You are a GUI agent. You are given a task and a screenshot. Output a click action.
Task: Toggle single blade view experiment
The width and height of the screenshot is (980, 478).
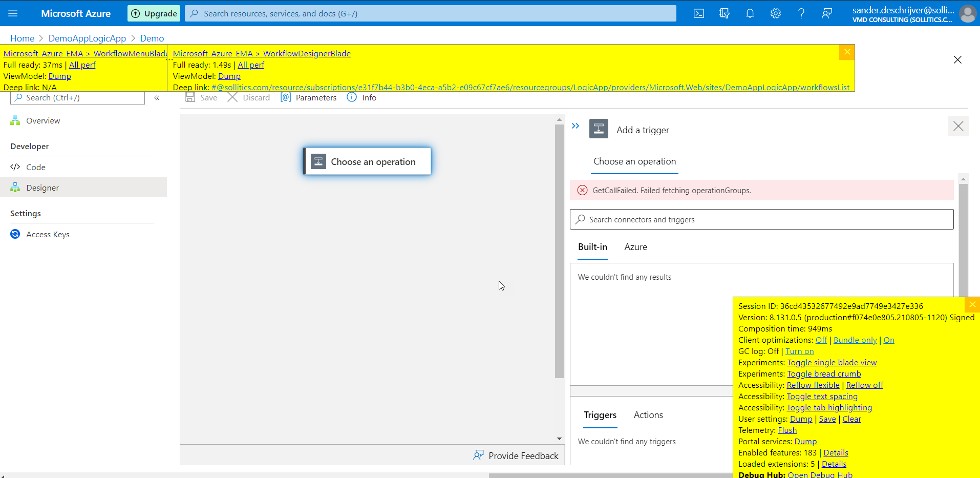pos(832,363)
